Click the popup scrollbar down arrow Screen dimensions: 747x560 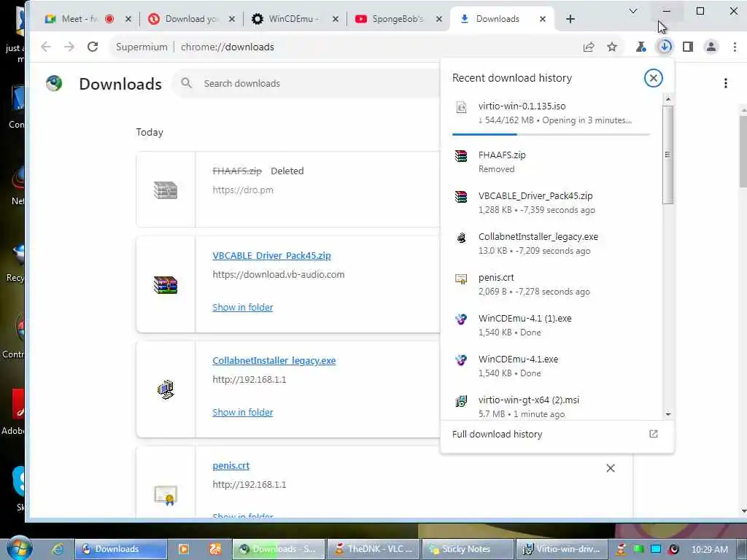(668, 414)
